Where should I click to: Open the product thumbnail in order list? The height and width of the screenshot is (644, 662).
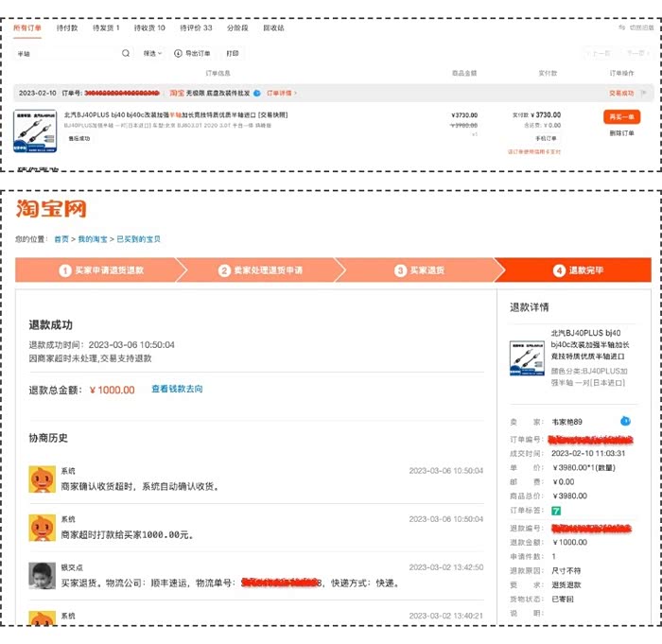[35, 131]
